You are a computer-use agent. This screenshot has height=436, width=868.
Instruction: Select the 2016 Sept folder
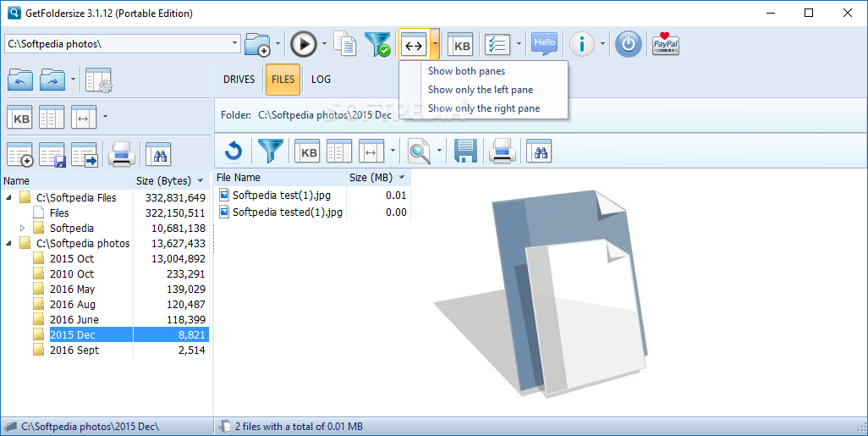(74, 350)
